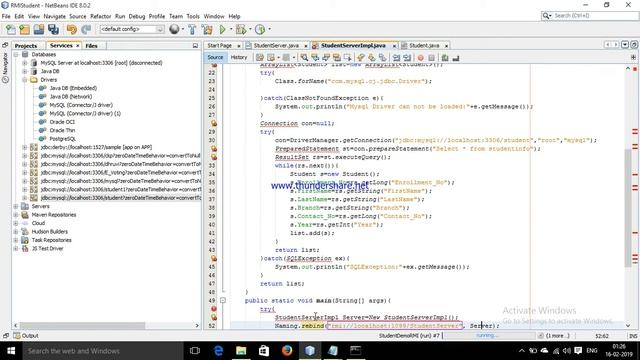Viewport: 640px width, 360px height.
Task: Click the Toggle Bookmark editor icon
Action: point(382,58)
